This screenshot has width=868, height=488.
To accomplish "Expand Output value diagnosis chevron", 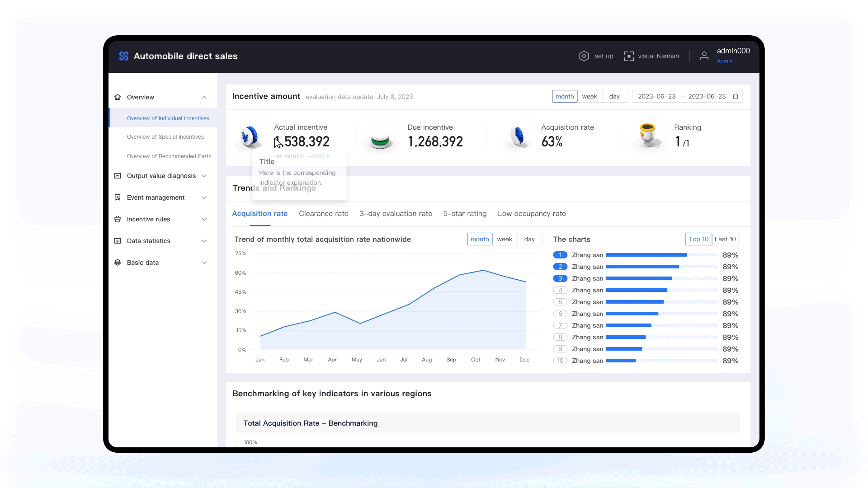I will [x=204, y=176].
